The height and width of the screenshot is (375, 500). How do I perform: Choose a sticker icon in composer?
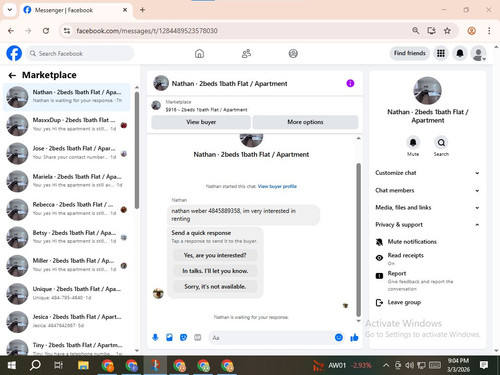tap(183, 338)
